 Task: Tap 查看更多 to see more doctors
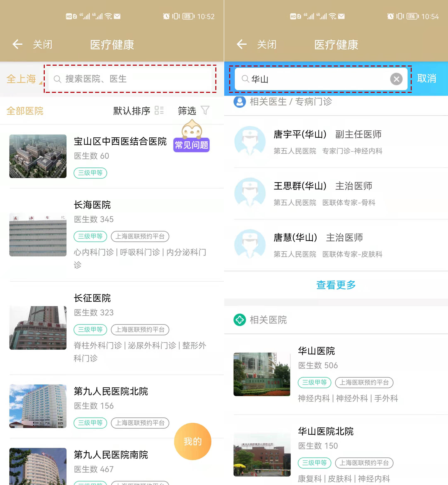click(x=336, y=285)
